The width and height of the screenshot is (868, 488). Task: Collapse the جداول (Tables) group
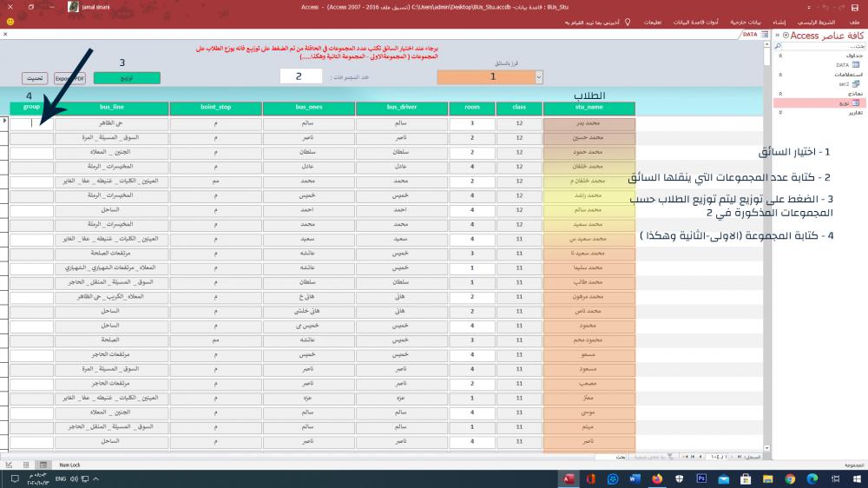pos(780,56)
